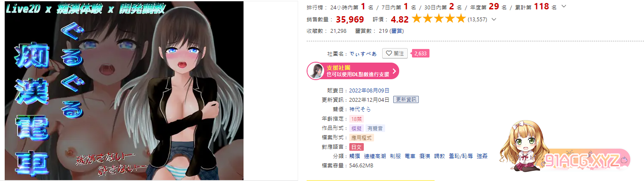Viewport: 644px width, 181px height.
Task: Open the 有聲音 work format tag
Action: tap(375, 128)
